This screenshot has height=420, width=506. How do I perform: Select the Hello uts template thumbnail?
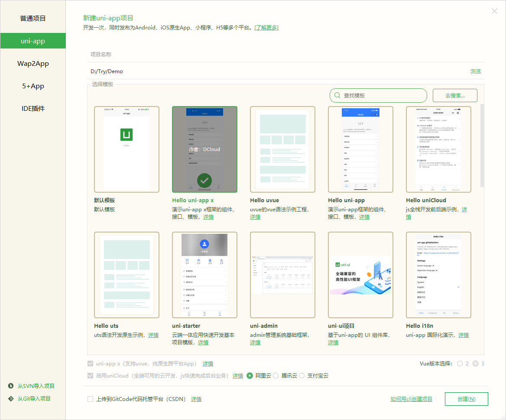126,275
